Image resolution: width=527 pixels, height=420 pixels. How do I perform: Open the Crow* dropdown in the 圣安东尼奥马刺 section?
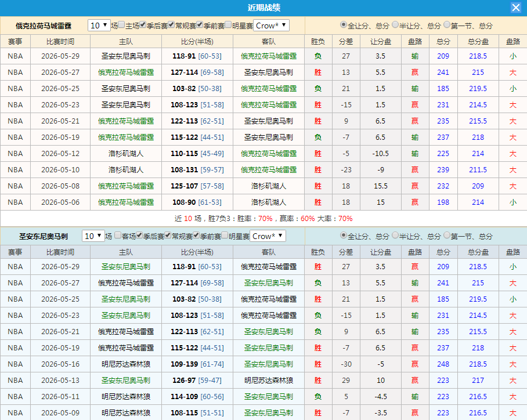268,236
